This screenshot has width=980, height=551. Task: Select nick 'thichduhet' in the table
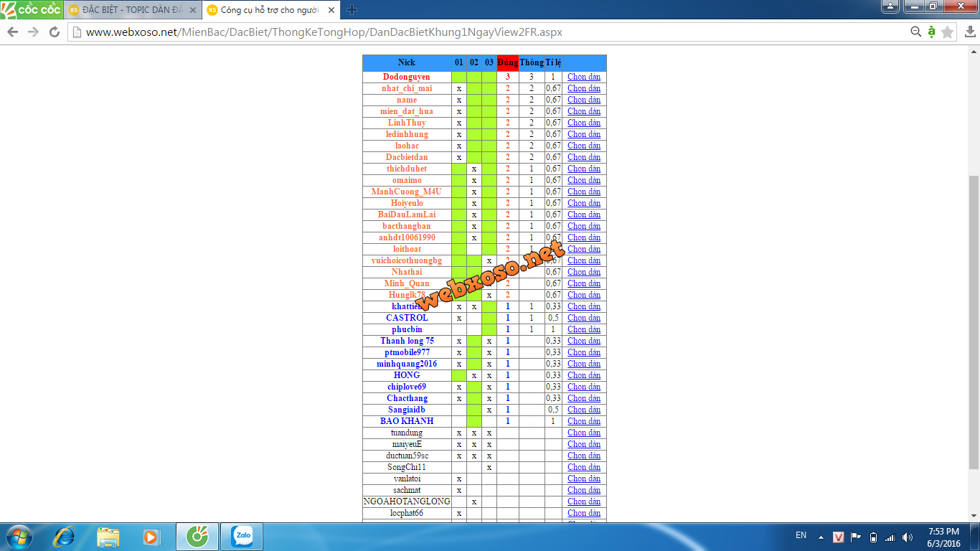(407, 169)
